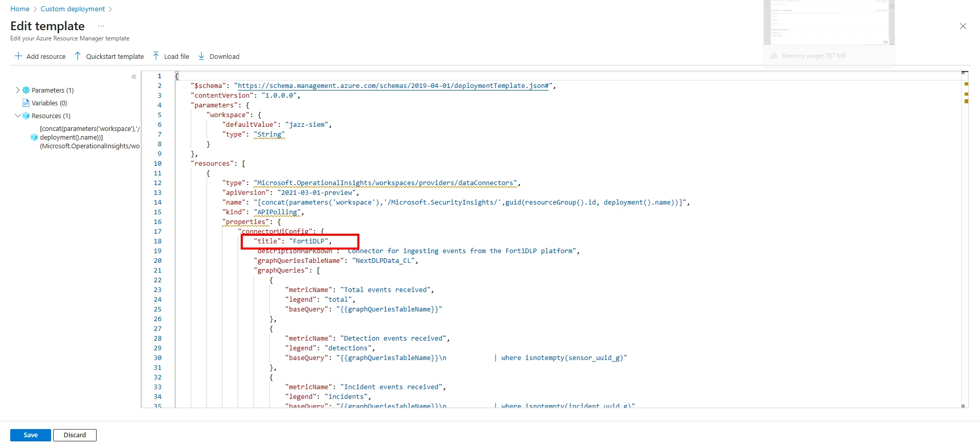Collapse the resource tree side panel
This screenshot has height=448, width=980.
pyautogui.click(x=134, y=77)
